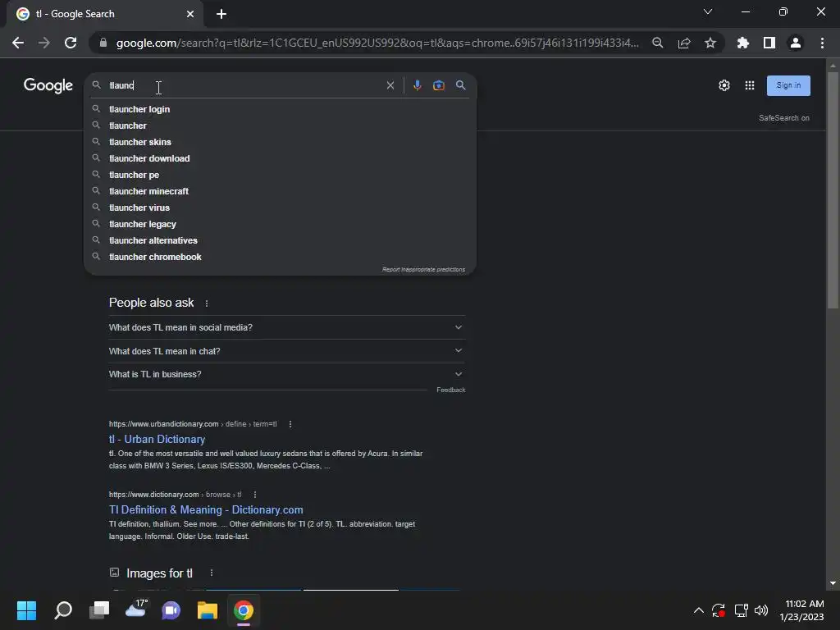Screen dimensions: 840x630
Task: Choose the 'tlauncher alternatives' suggestion
Action: [281, 240]
